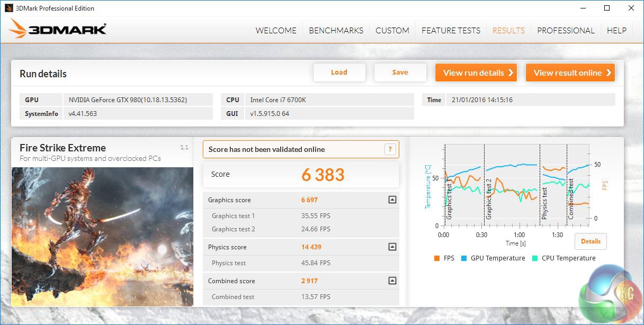644x325 pixels.
Task: Click the 3DMark logo in header
Action: tap(58, 29)
